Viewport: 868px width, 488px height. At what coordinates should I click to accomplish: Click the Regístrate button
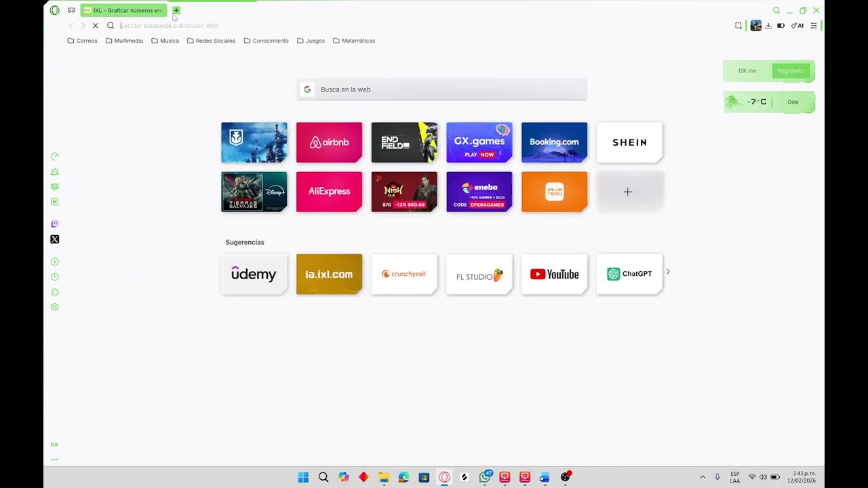(791, 70)
